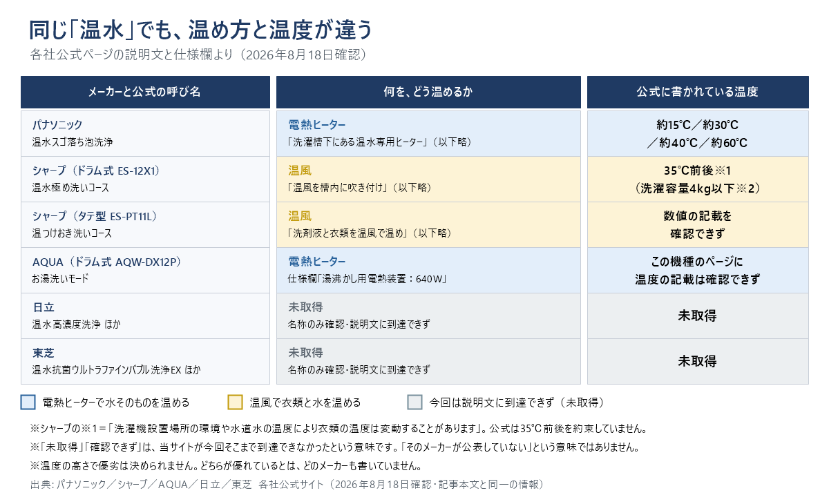Click 未取得 heating method in 東芝 row
The width and height of the screenshot is (829, 504).
coord(305,353)
